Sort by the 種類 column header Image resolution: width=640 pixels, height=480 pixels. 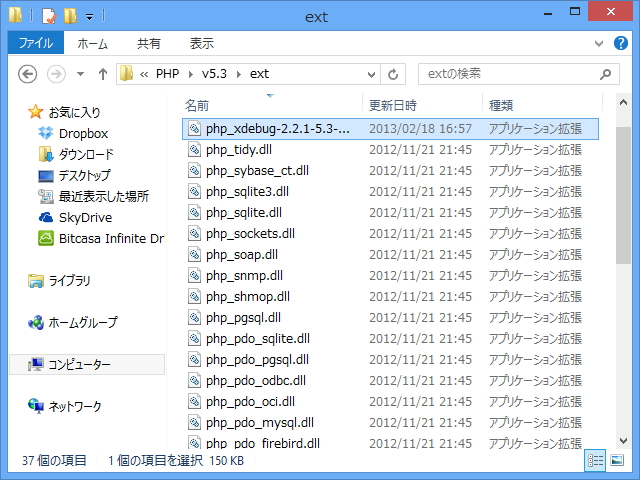501,106
